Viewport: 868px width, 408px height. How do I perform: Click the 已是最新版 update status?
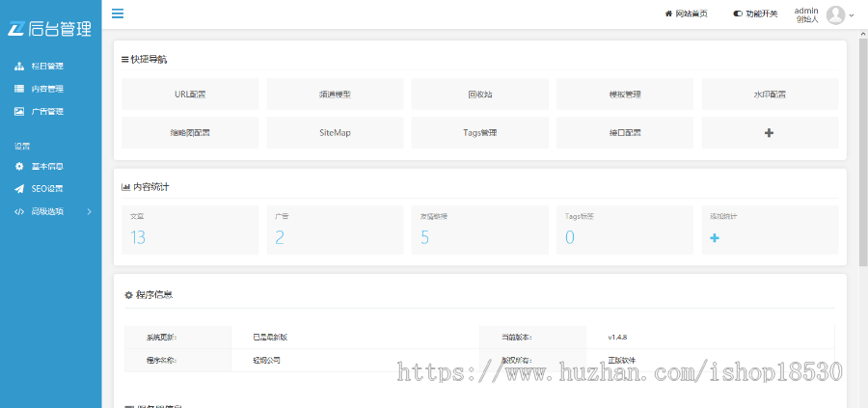(x=270, y=338)
